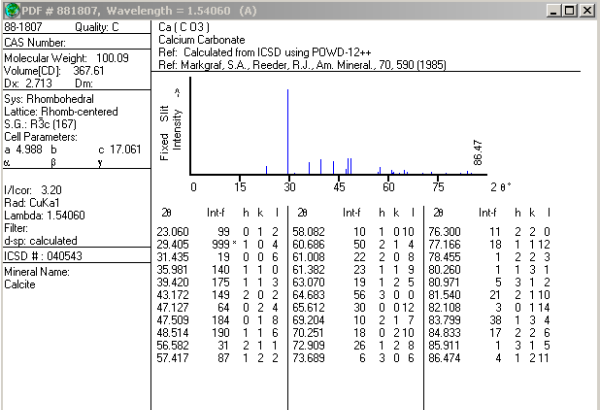The width and height of the screenshot is (600, 410).
Task: Maximize the PDF card window
Action: coord(567,10)
